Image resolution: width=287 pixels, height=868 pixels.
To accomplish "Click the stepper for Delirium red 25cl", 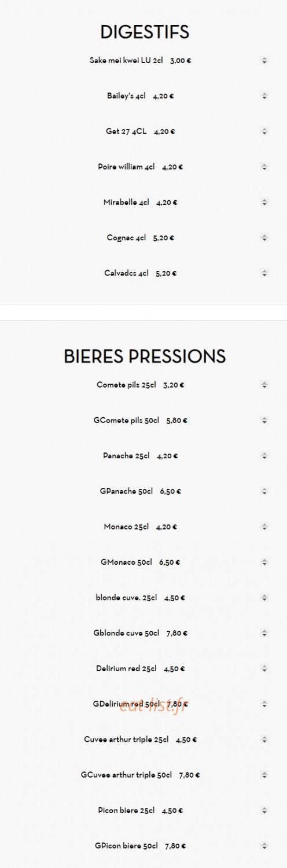I will [x=264, y=668].
